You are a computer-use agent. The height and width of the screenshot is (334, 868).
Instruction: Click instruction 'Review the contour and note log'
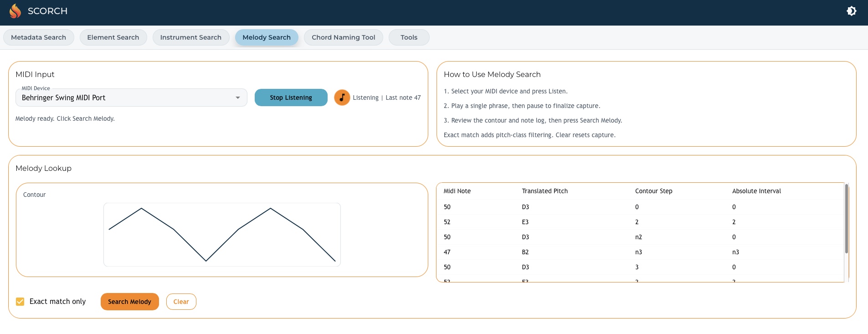533,120
